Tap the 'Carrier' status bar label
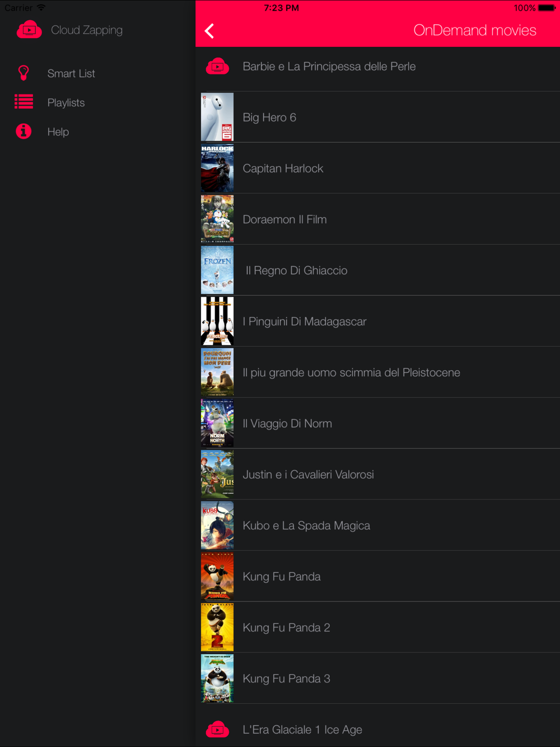Screen dimensions: 560x747 [18, 8]
